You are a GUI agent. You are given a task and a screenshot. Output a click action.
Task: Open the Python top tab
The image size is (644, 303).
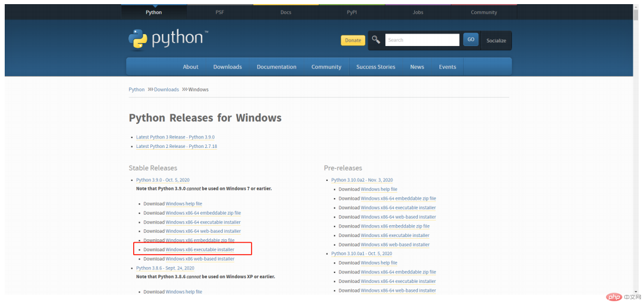154,12
